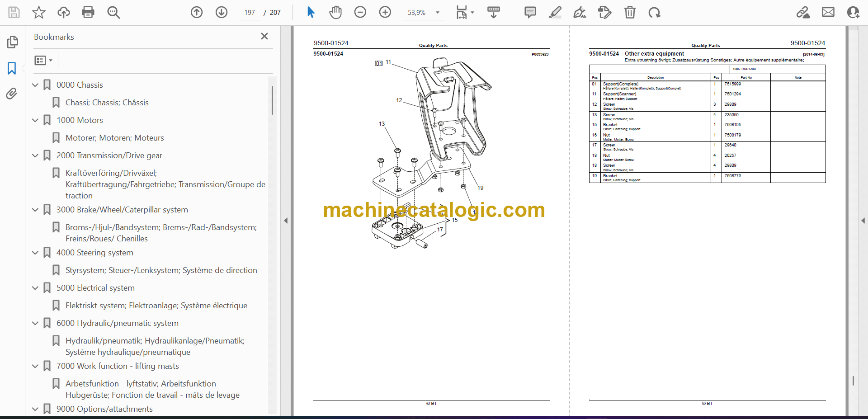
Task: Click the delete trash icon
Action: pyautogui.click(x=630, y=12)
